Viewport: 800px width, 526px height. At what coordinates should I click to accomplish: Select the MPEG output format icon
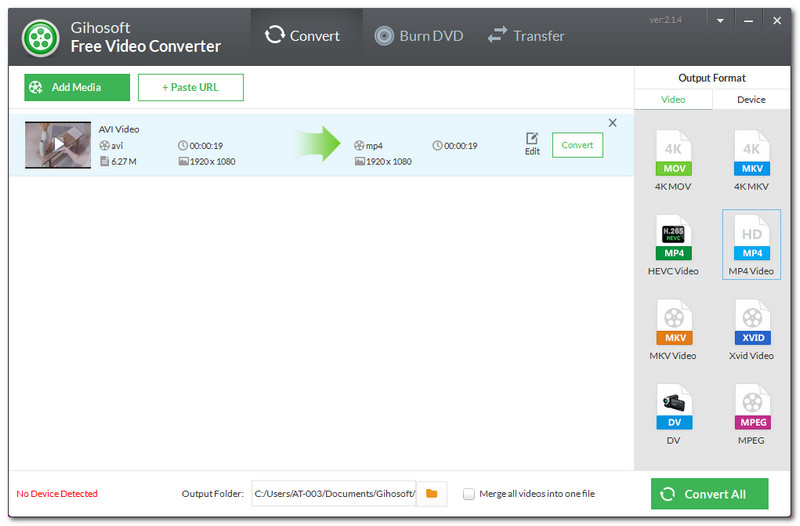[751, 407]
